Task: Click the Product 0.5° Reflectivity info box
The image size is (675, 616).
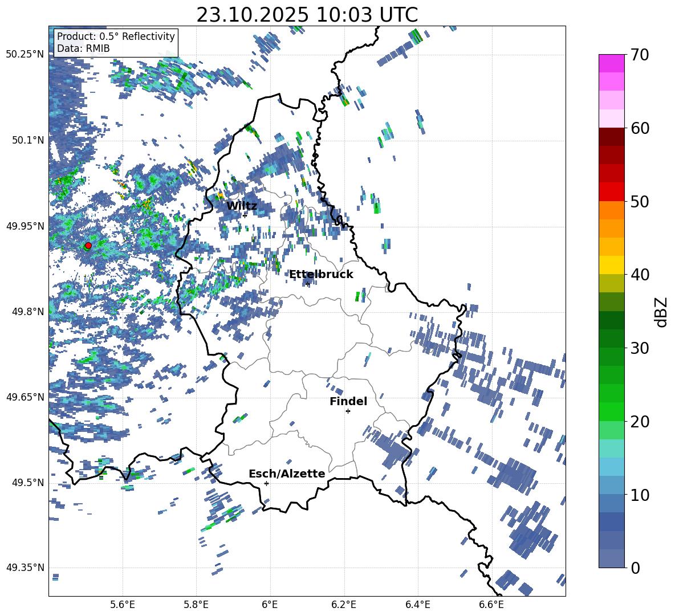Action: click(116, 43)
